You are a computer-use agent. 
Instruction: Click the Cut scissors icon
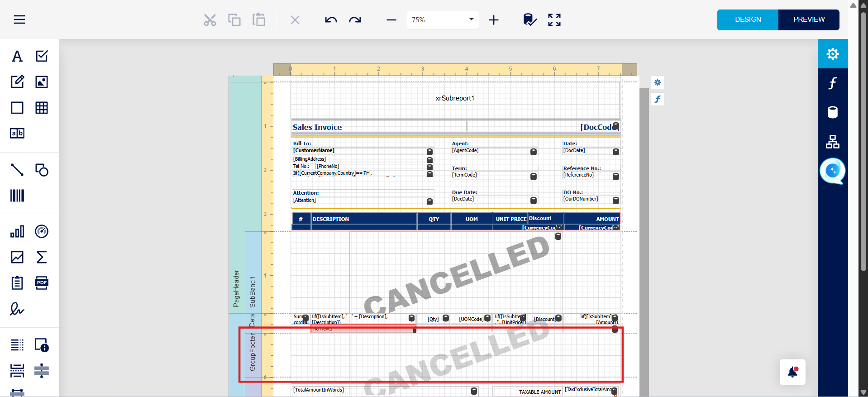pos(210,20)
